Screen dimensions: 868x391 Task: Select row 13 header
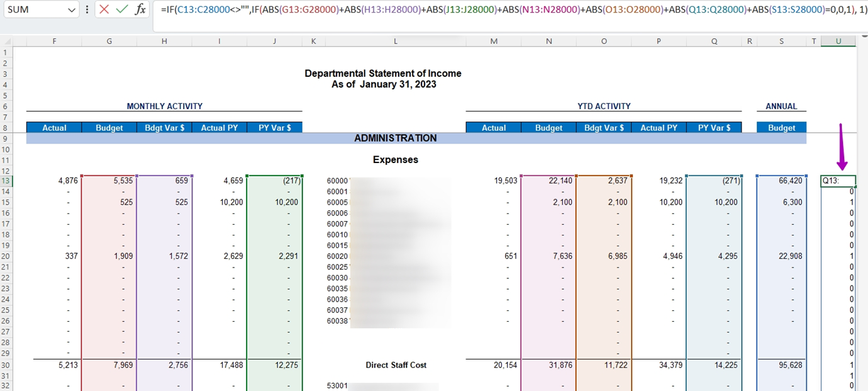(x=6, y=181)
